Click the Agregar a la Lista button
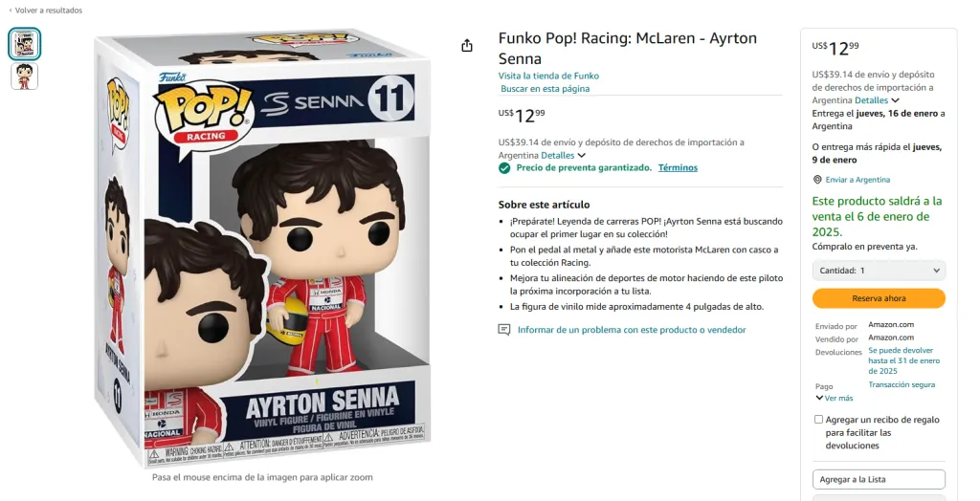The image size is (980, 501). 879,479
